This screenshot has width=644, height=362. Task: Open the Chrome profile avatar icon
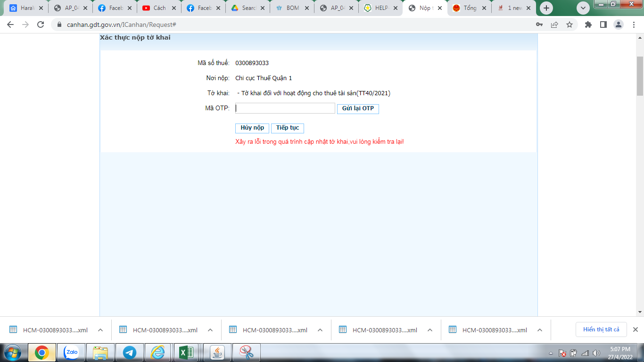[618, 25]
